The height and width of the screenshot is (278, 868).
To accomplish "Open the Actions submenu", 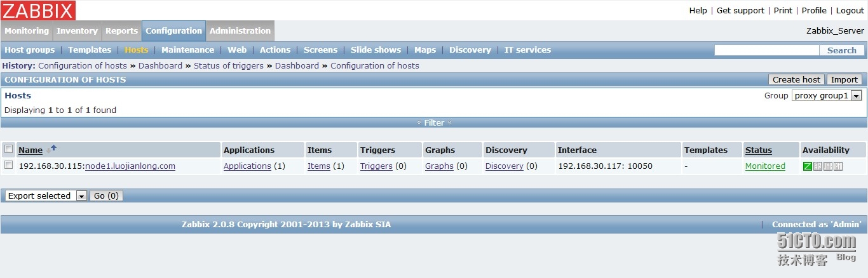I will pyautogui.click(x=275, y=50).
